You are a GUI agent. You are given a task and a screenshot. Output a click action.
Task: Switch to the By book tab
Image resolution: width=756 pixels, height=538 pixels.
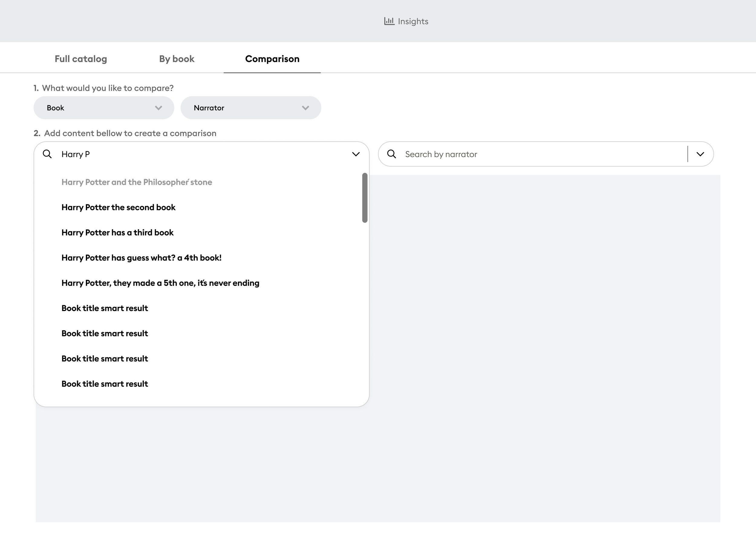tap(176, 59)
